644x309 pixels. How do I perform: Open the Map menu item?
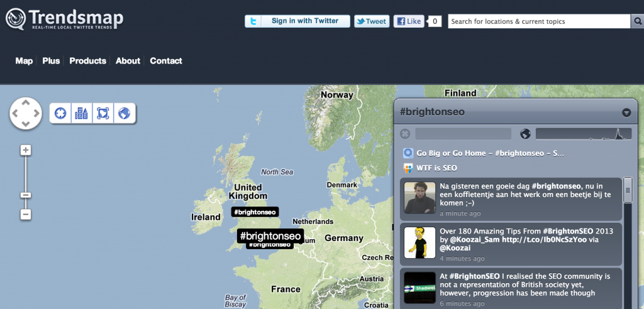[24, 61]
